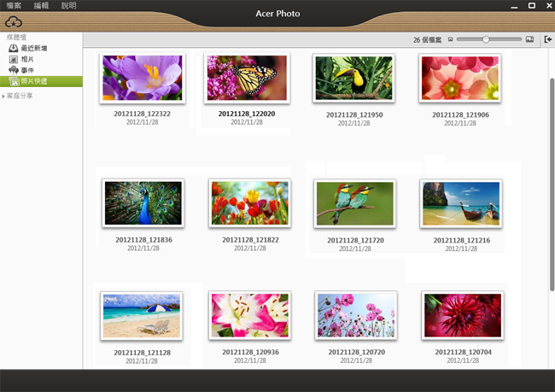This screenshot has height=392, width=555.
Task: Select the boat beach photo 20121128_121216
Action: [x=459, y=203]
